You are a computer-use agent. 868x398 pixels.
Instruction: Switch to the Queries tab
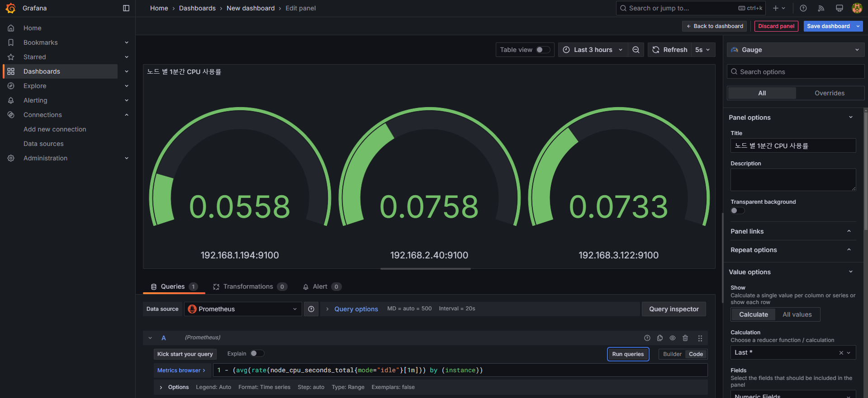(174, 287)
